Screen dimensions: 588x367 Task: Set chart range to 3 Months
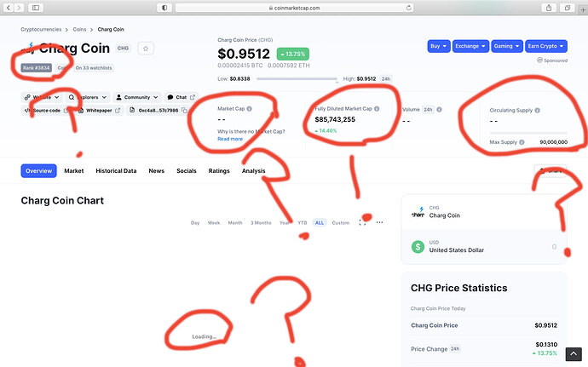pyautogui.click(x=261, y=223)
